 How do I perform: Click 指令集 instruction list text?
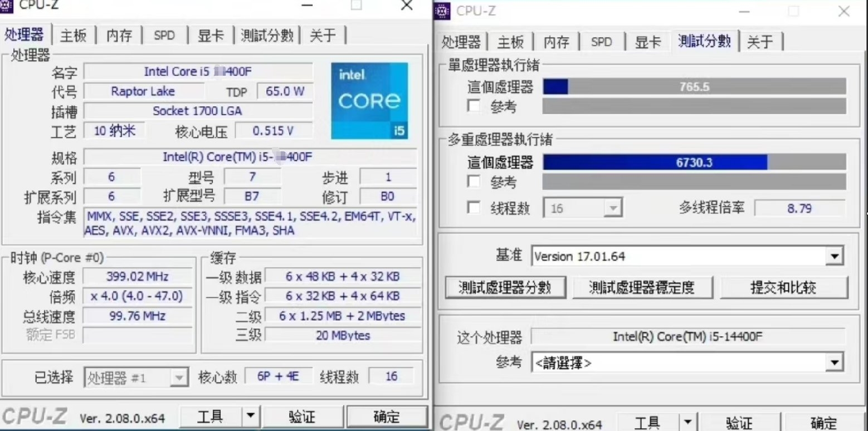tap(251, 223)
